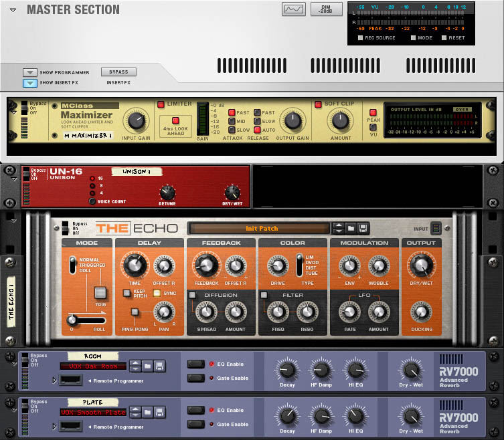This screenshot has height=440, width=504.
Task: Click the DIM -20dB button
Action: point(326,9)
